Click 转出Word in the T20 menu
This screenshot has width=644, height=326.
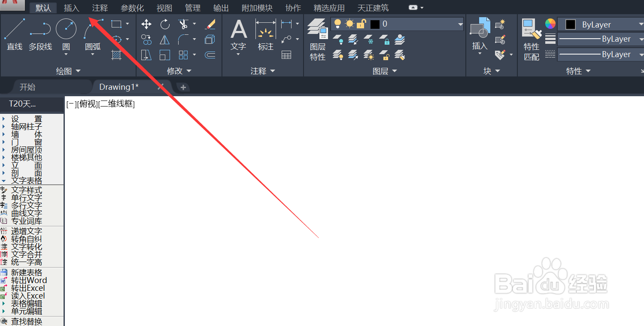pos(28,280)
